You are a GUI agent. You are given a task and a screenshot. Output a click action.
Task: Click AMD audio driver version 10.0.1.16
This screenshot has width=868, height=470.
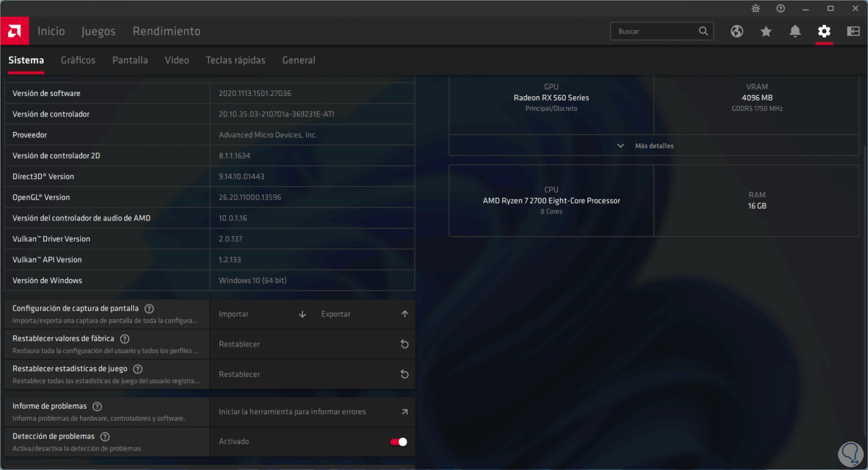coord(233,218)
